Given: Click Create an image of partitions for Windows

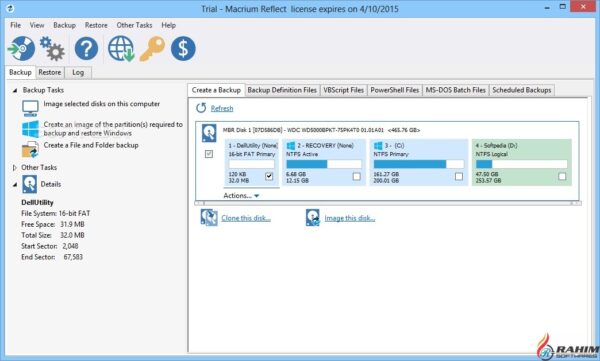Looking at the screenshot, I should [x=113, y=129].
